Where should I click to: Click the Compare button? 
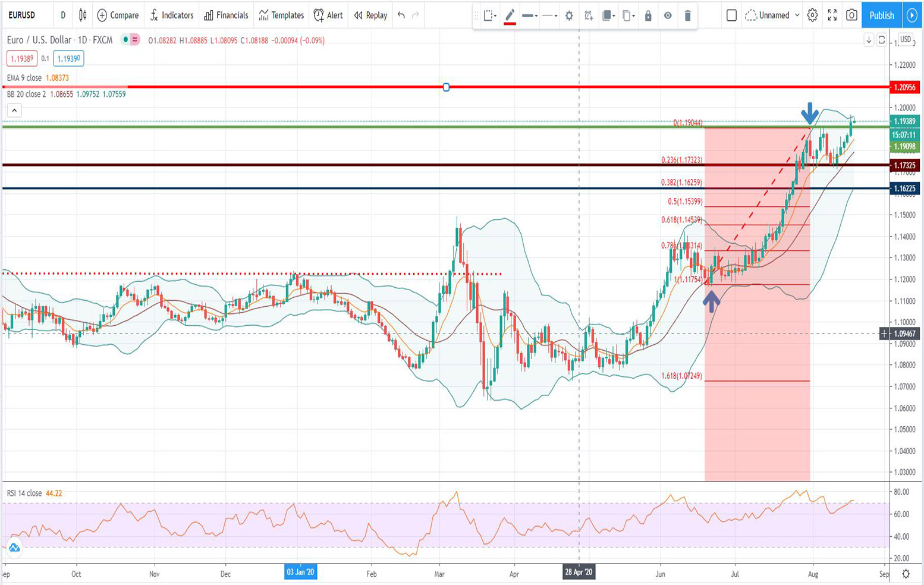[118, 15]
